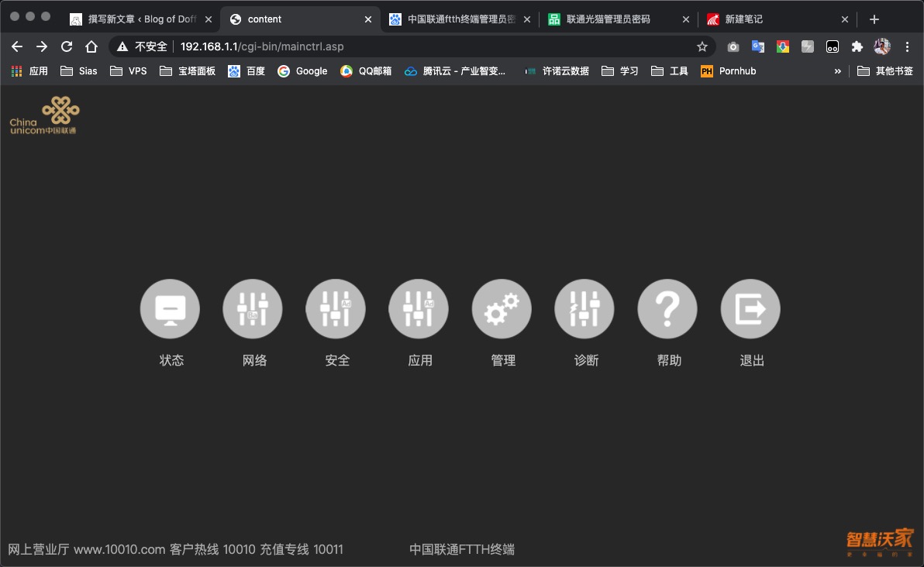Click the 中国联通FTTH终端 footer text
The width and height of the screenshot is (924, 567).
point(462,549)
